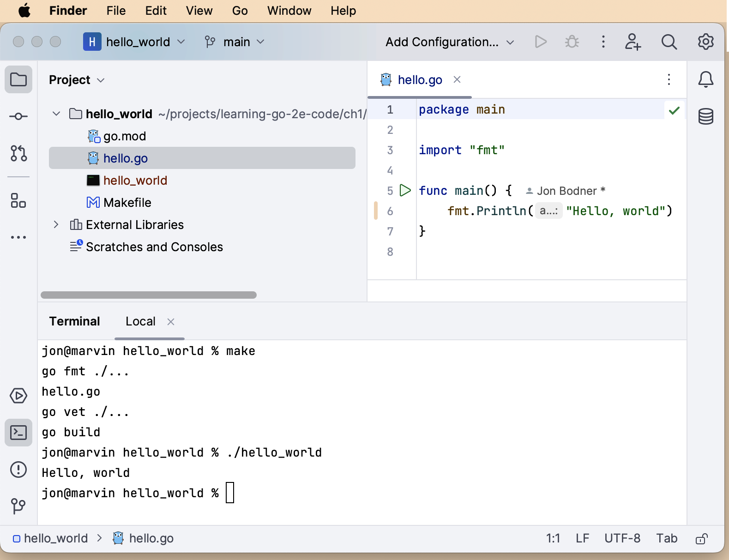This screenshot has height=560, width=729.
Task: Open the Git tool window icon
Action: (18, 506)
